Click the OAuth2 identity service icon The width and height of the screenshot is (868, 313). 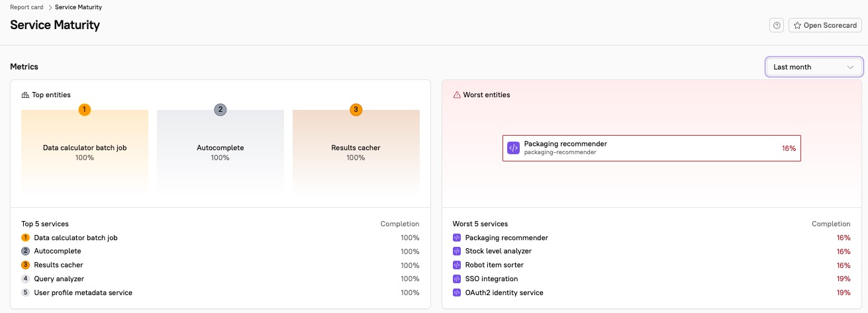point(456,292)
